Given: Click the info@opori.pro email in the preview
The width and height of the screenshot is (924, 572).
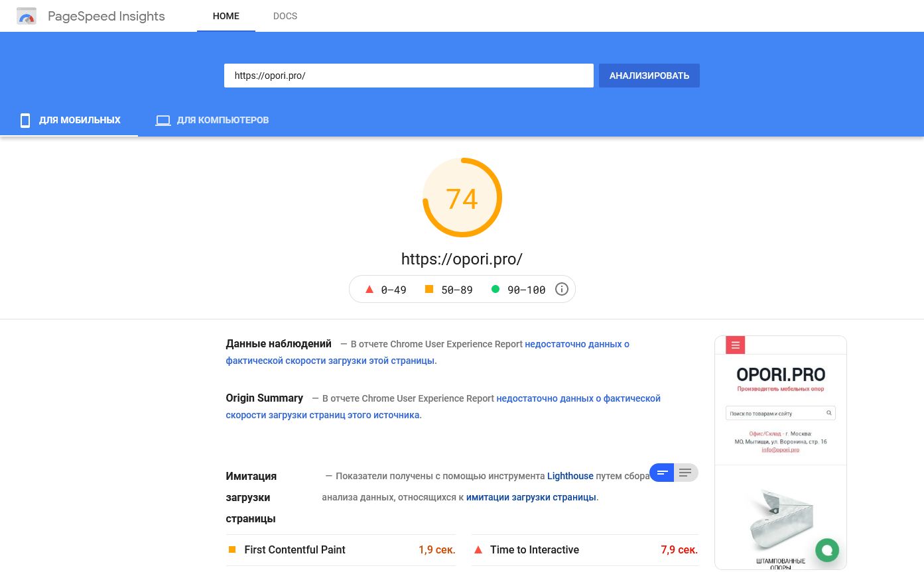Looking at the screenshot, I should (x=781, y=449).
